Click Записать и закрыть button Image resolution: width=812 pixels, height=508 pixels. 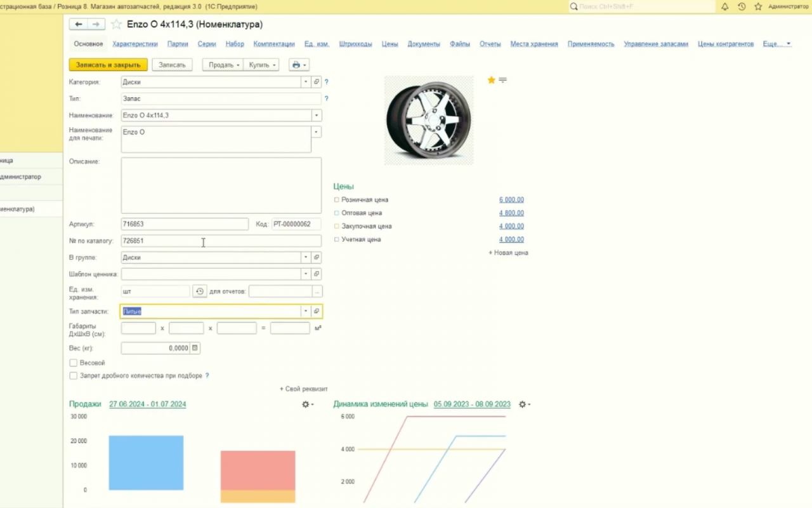(108, 65)
